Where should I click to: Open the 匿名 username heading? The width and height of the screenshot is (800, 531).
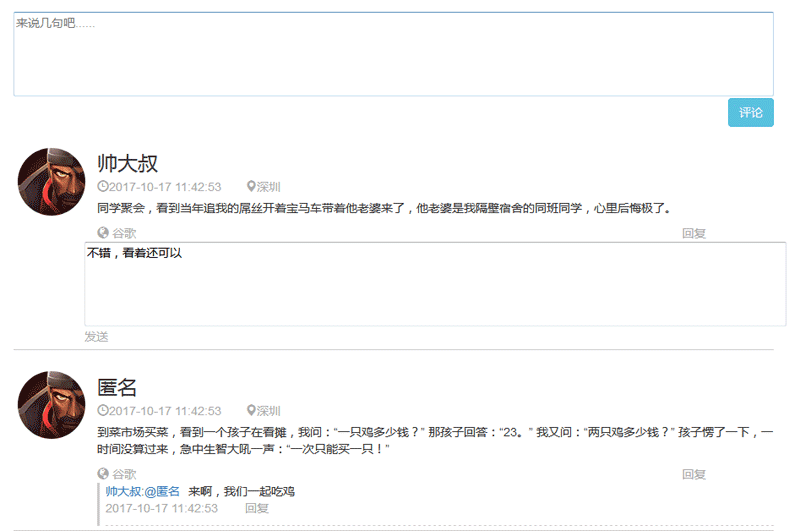click(117, 388)
